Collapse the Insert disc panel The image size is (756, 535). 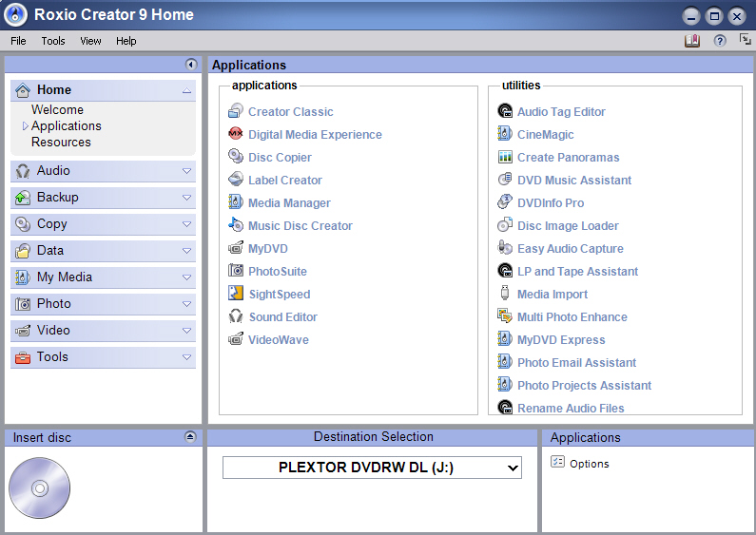pos(190,437)
